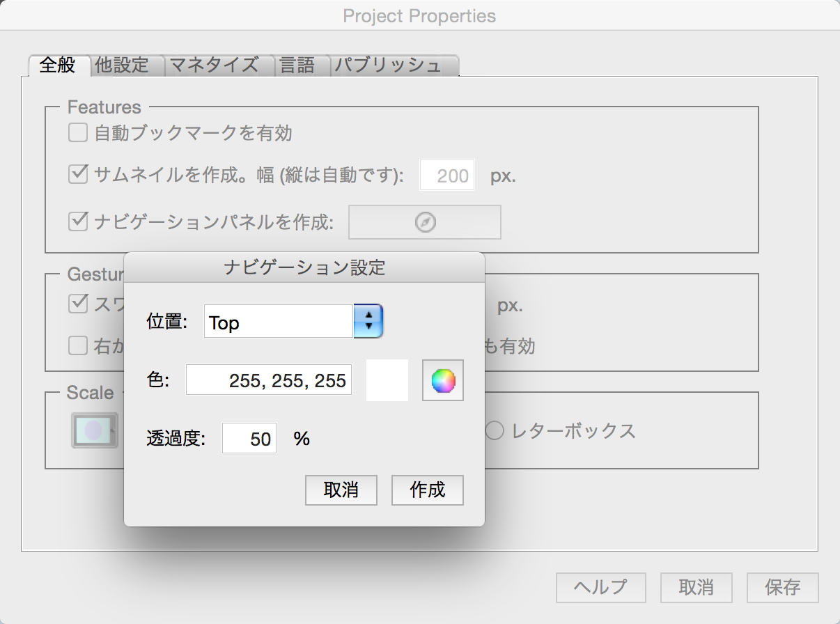840x624 pixels.
Task: Select the scale mode monitor icon
Action: pos(94,430)
